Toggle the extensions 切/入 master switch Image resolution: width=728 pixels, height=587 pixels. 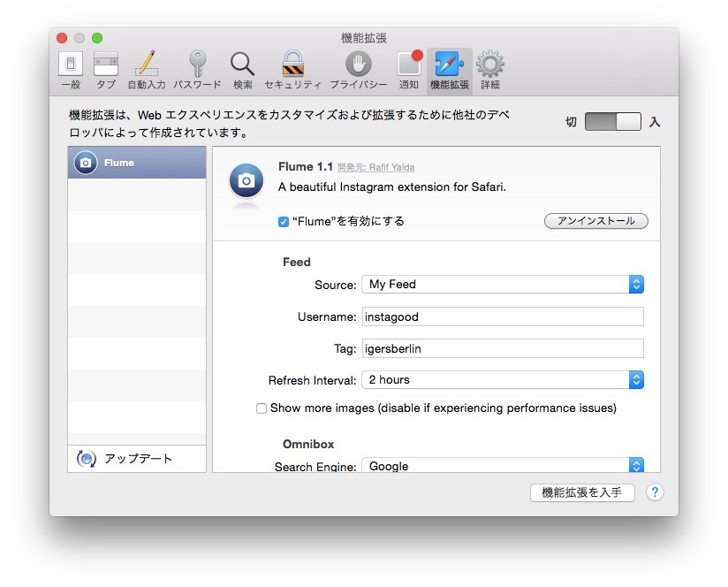click(x=613, y=122)
